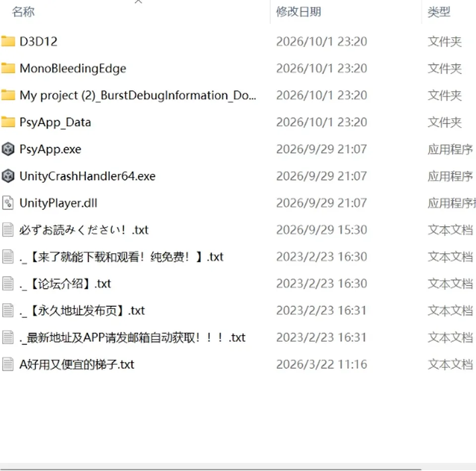Viewport: 476px width, 471px height.
Task: Select the My project (2)_BurstDebugInformation folder icon
Action: click(8, 95)
